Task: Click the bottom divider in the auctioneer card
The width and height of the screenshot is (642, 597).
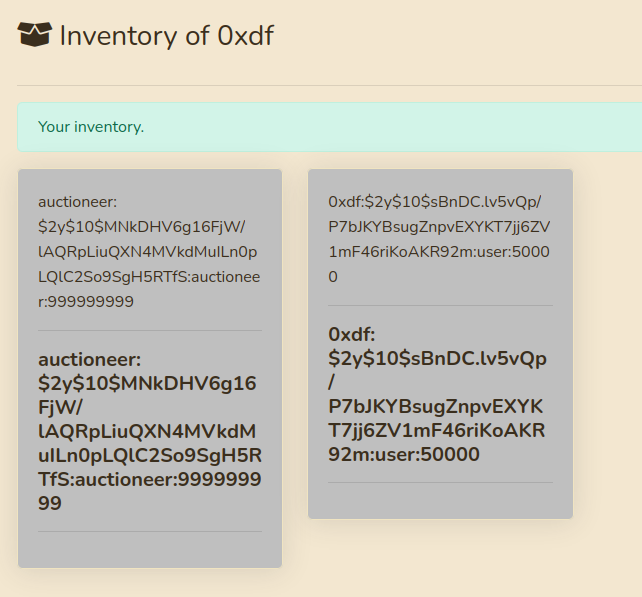Action: coord(149,531)
